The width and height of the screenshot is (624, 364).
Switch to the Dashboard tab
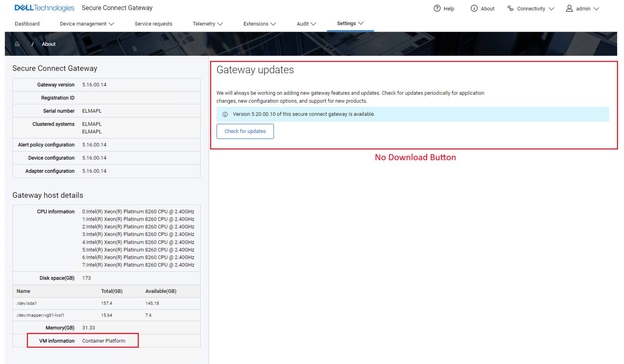pyautogui.click(x=27, y=23)
